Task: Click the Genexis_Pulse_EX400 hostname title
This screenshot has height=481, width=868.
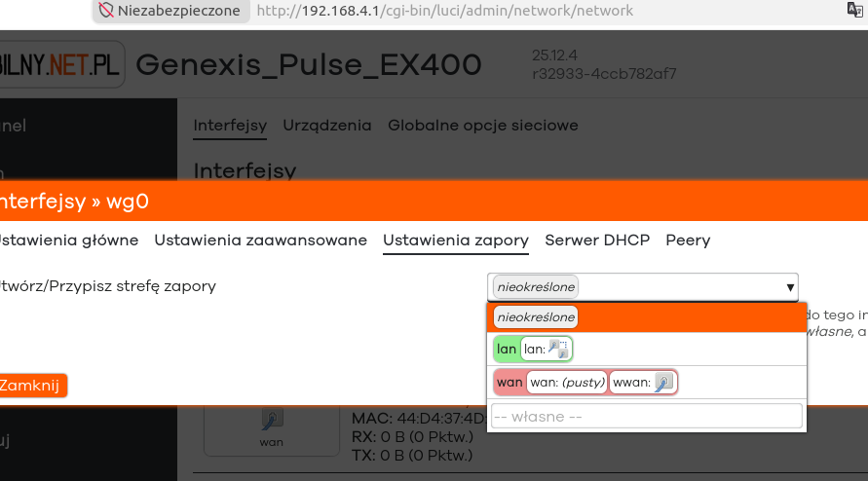Action: pyautogui.click(x=309, y=65)
